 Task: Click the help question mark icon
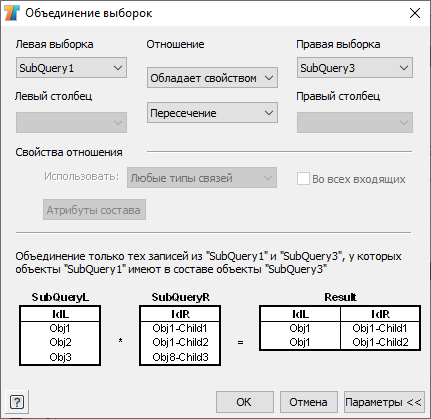point(17,402)
